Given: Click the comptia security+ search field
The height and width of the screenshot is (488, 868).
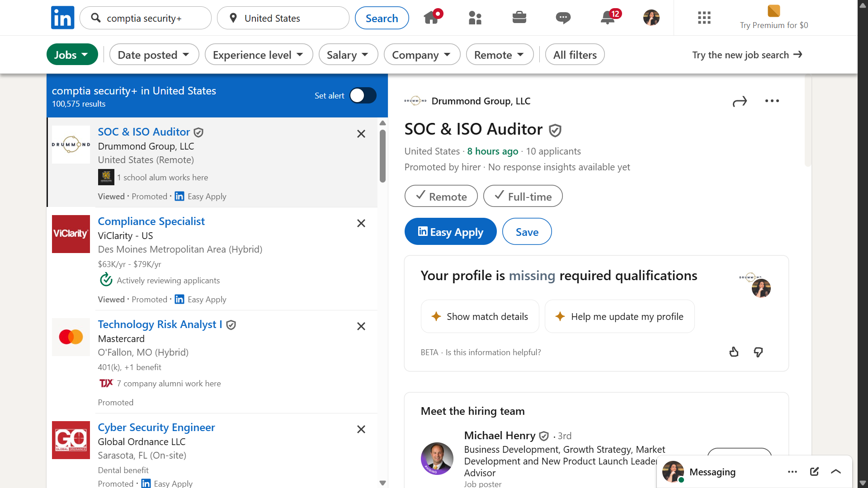Looking at the screenshot, I should [x=149, y=18].
